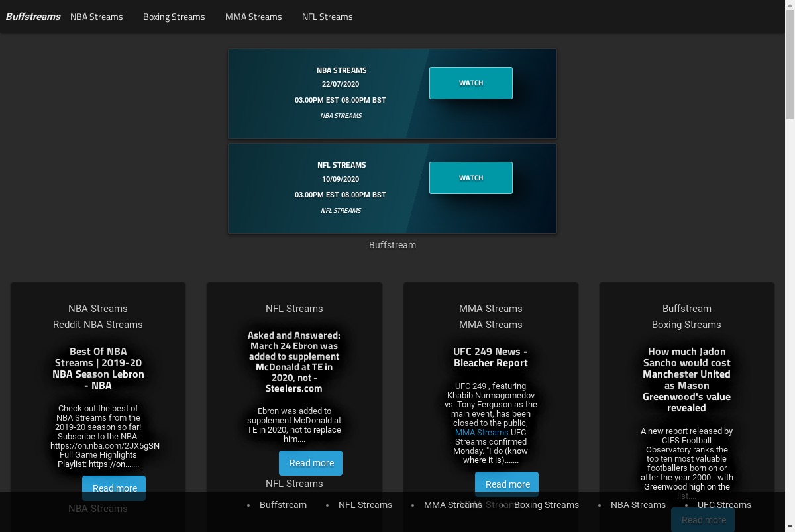795x532 pixels.
Task: Click blue MMA Streams link in UFC text
Action: pos(482,432)
